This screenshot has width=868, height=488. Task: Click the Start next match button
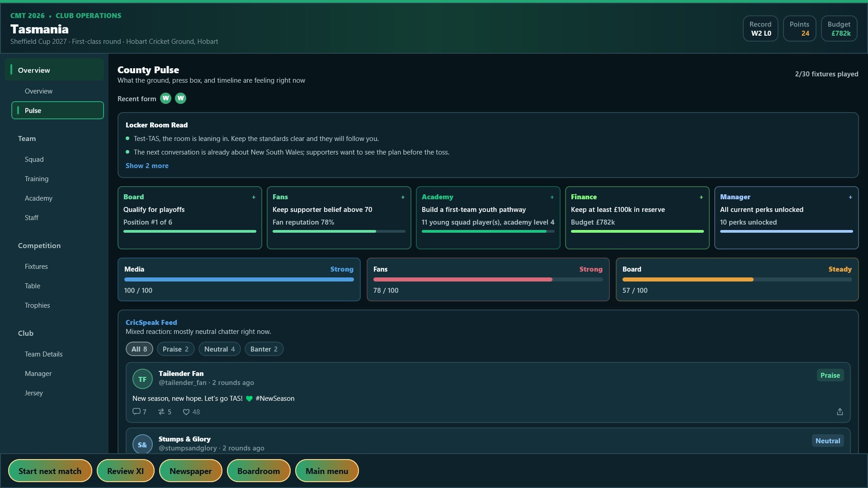click(50, 471)
